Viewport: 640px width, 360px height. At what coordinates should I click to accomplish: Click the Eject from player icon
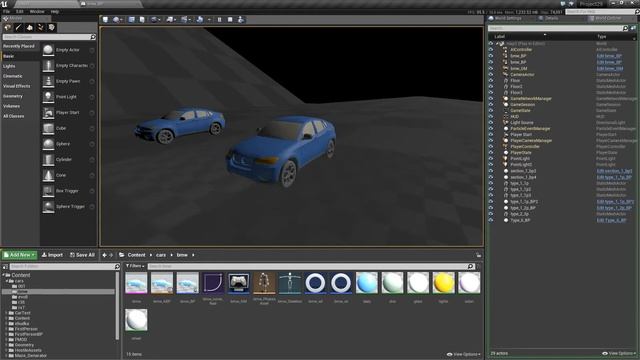[x=241, y=20]
